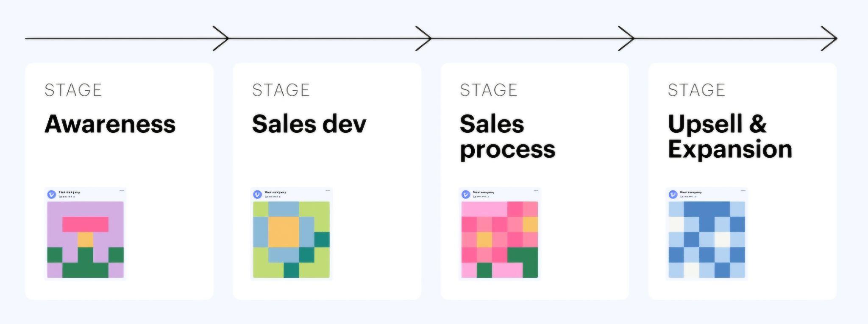This screenshot has height=324, width=868.
Task: Click the arrowhead above the Sales dev card
Action: [424, 39]
